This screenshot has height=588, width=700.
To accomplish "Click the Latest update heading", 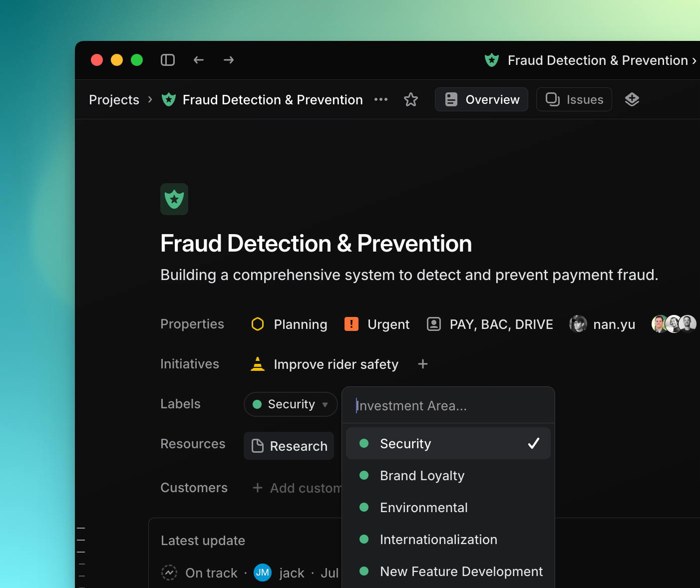I will (203, 541).
